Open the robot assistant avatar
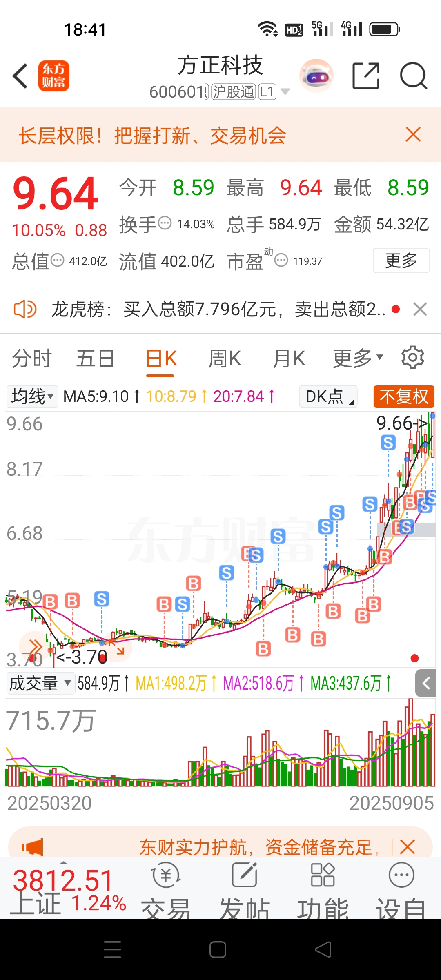The image size is (441, 980). coord(316,76)
